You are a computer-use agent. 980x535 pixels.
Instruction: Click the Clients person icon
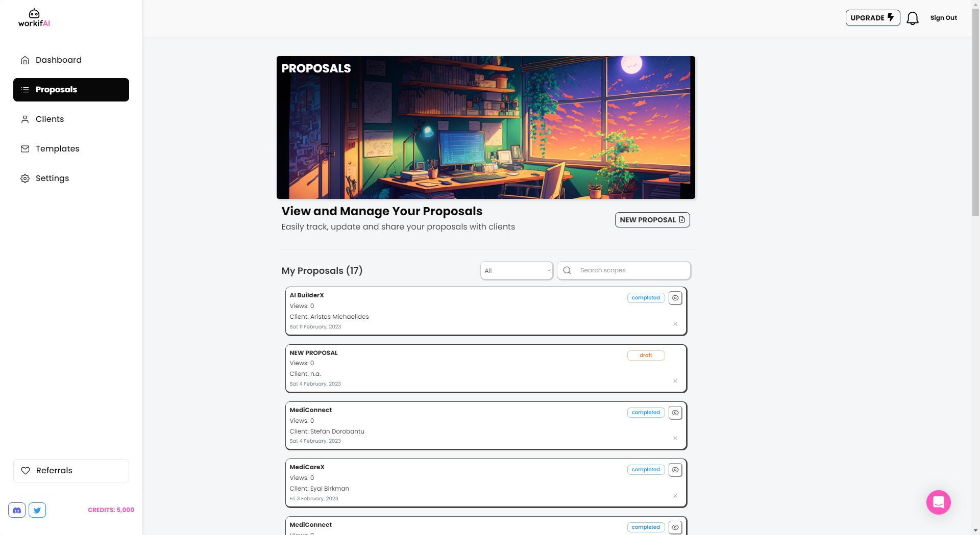click(25, 119)
